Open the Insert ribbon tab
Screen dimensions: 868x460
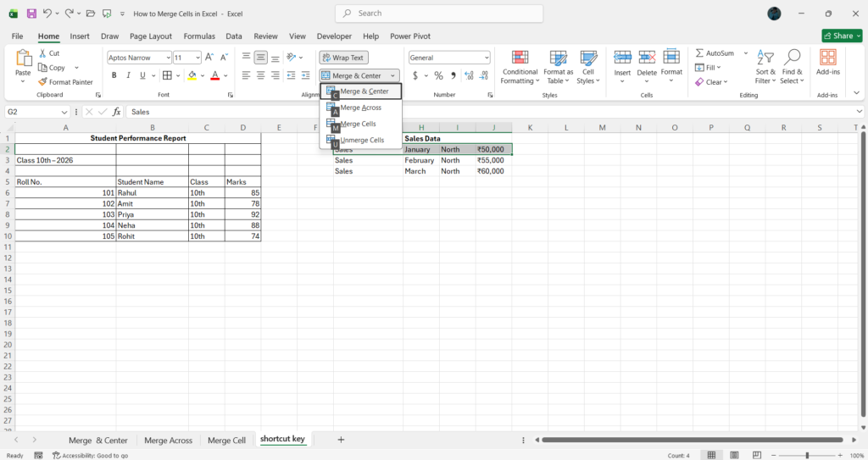coord(80,36)
